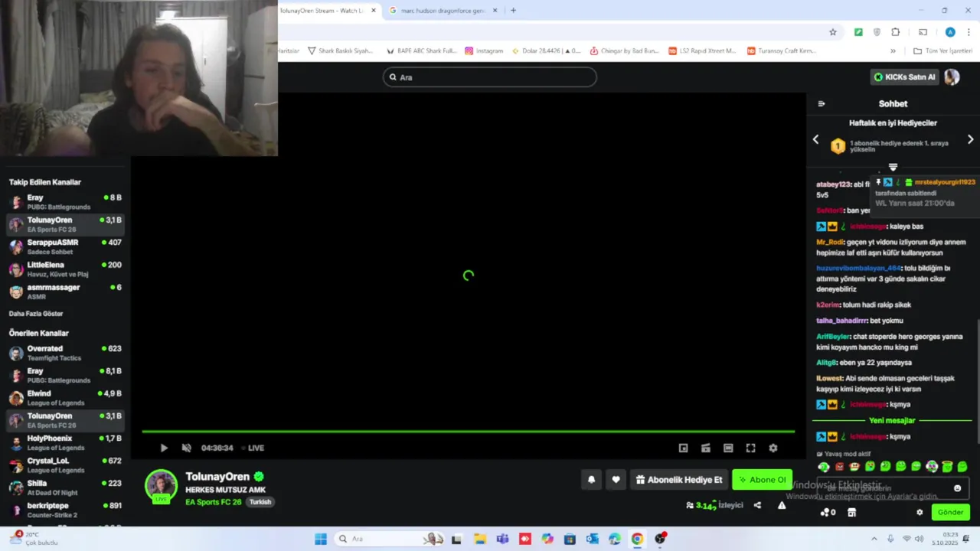Open File Explorer from taskbar
Screen dimensions: 980x551
(x=479, y=539)
